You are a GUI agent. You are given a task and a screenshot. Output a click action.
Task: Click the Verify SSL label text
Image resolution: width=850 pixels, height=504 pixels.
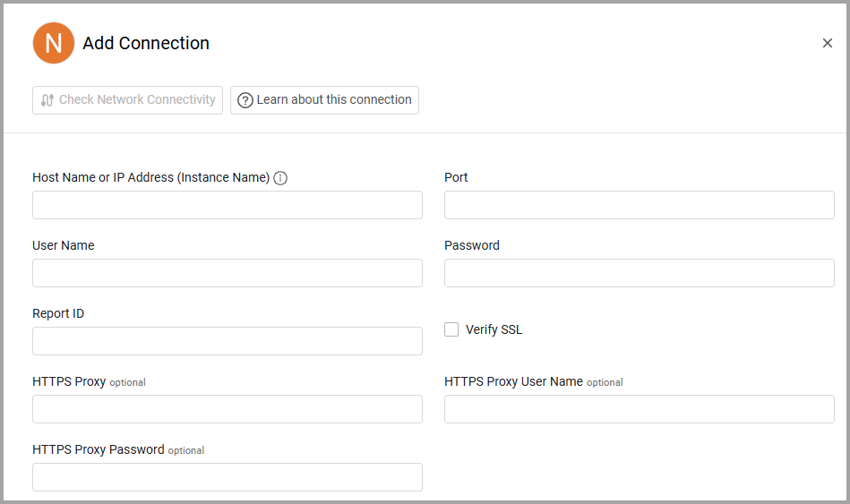(x=494, y=329)
